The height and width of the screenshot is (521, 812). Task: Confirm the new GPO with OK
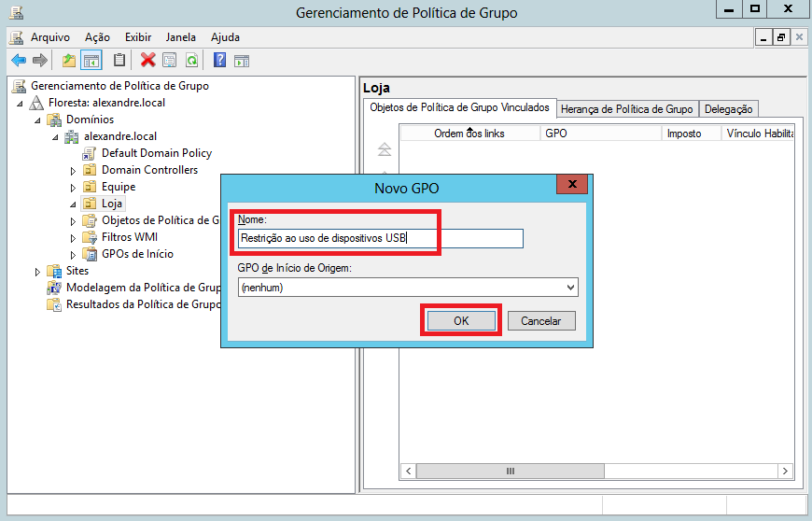tap(461, 321)
